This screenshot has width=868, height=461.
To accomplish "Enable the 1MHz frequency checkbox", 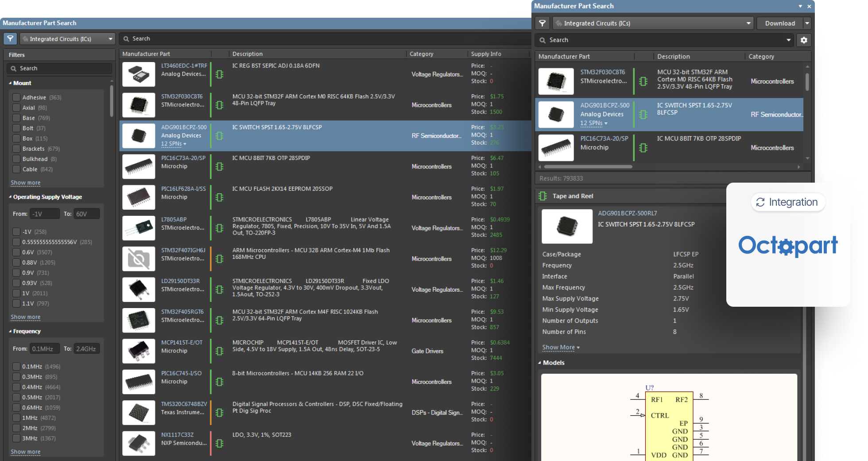I will click(16, 418).
